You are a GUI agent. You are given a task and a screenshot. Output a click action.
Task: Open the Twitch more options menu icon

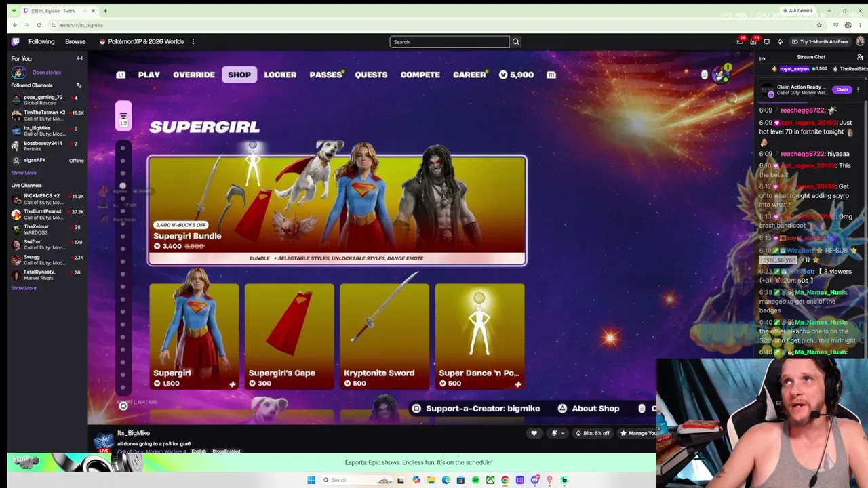point(193,41)
